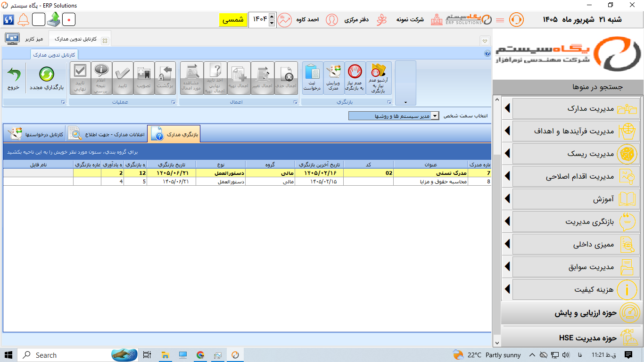The image size is (644, 362).
Task: Click the جستجو در منوها search field
Action: click(x=569, y=87)
